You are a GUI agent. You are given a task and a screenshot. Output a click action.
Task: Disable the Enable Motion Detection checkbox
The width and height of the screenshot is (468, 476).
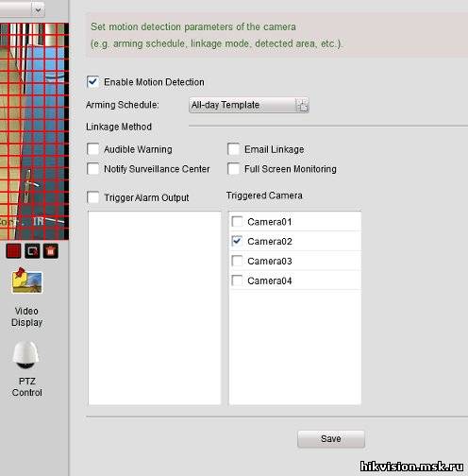pos(93,82)
